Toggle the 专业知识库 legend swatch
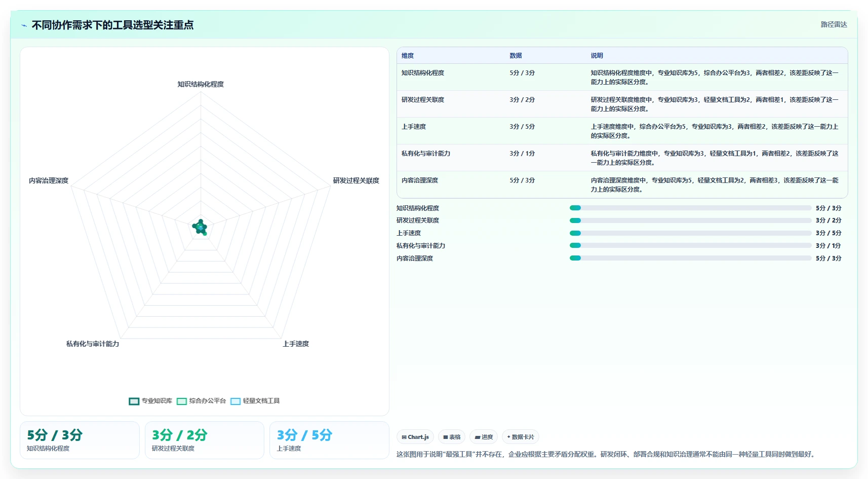868x479 pixels. [x=134, y=401]
